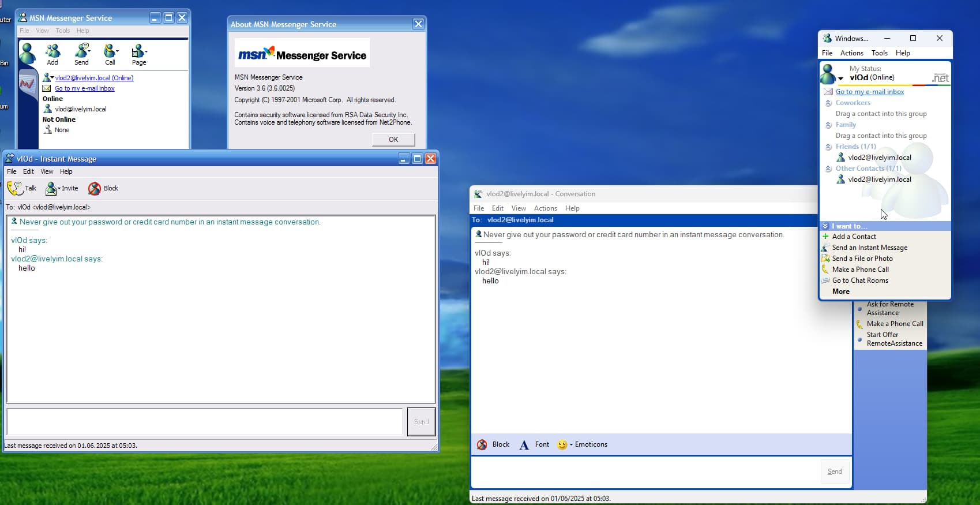Click the Block icon in Conversation window
Viewport: 980px width, 505px height.
click(482, 444)
